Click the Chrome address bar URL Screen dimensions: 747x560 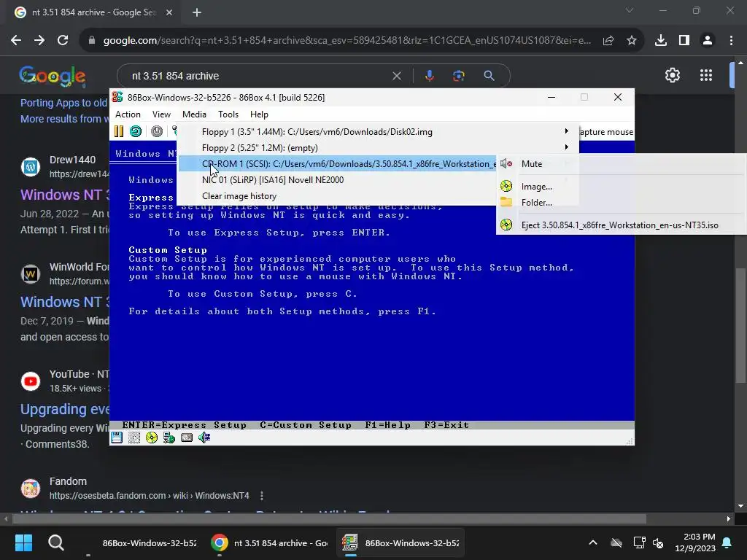click(x=347, y=41)
